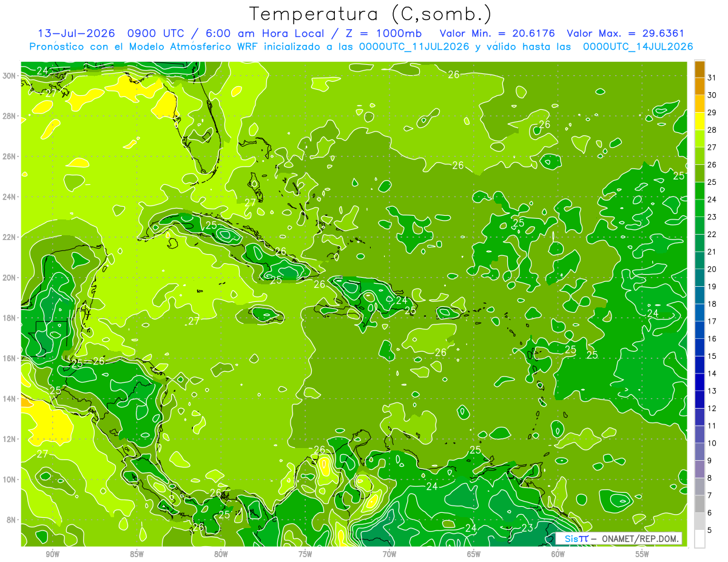Click the color scale label 10

712,443
